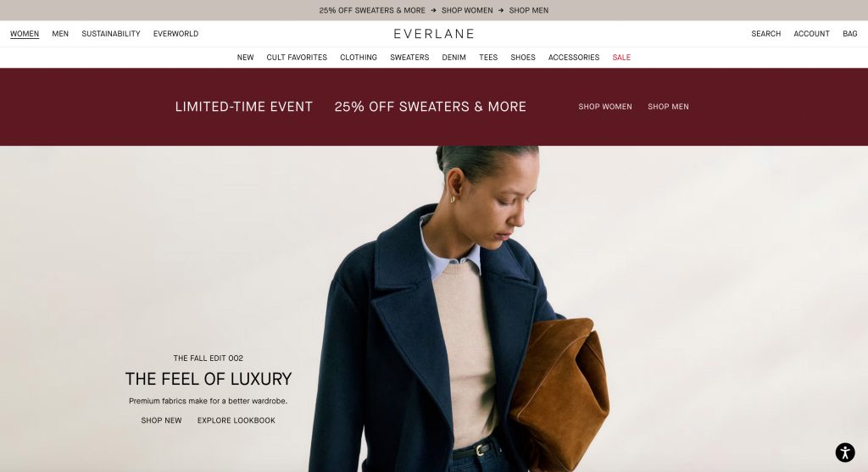Open the red Sale link

coord(621,58)
